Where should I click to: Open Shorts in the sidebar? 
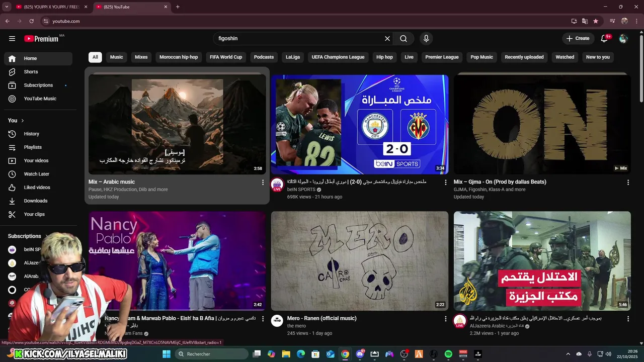coord(38,72)
